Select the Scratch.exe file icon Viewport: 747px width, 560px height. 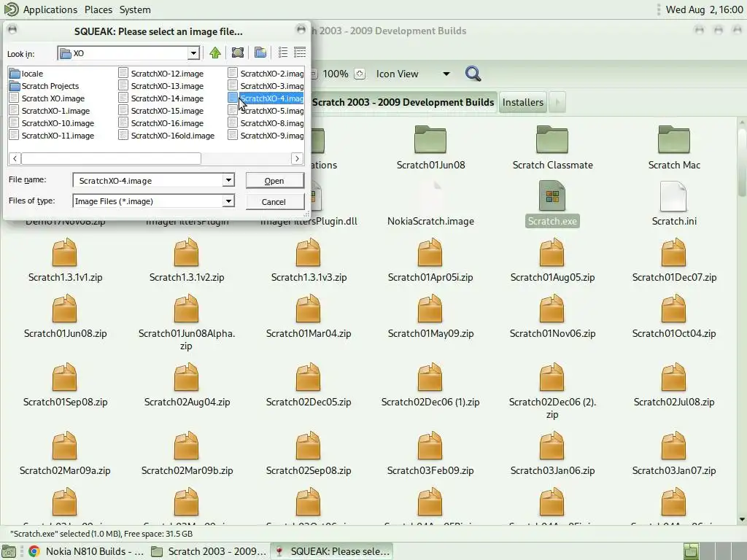point(552,195)
